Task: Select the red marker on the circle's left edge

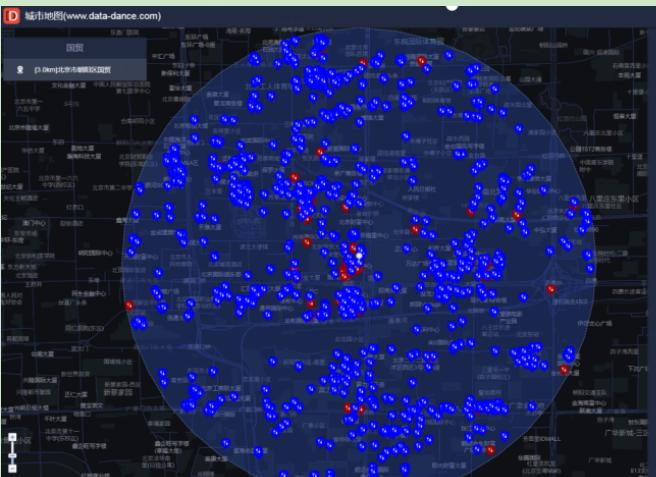Action: pyautogui.click(x=129, y=305)
